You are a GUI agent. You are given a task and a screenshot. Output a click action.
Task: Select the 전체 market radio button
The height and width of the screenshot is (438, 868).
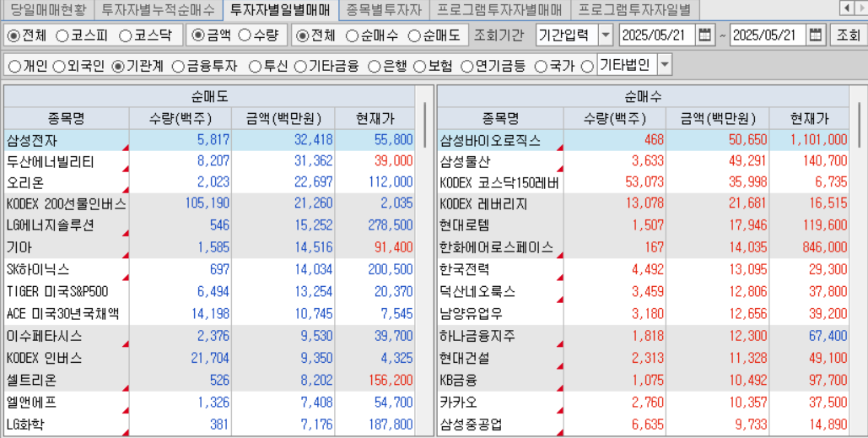pos(13,36)
